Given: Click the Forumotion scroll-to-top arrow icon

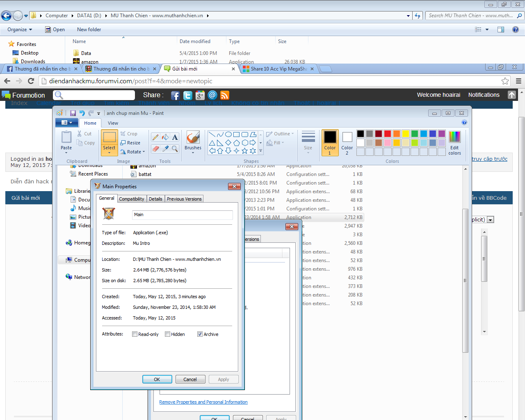Looking at the screenshot, I should pyautogui.click(x=512, y=95).
